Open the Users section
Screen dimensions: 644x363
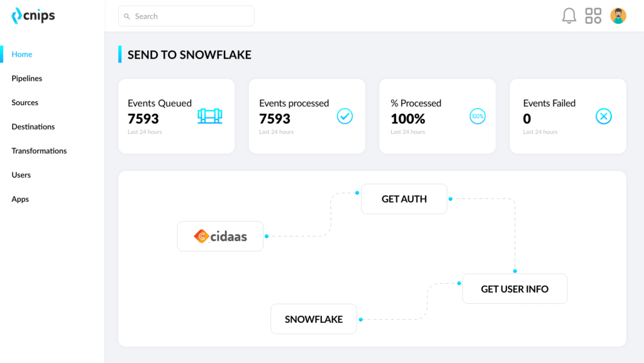[21, 175]
